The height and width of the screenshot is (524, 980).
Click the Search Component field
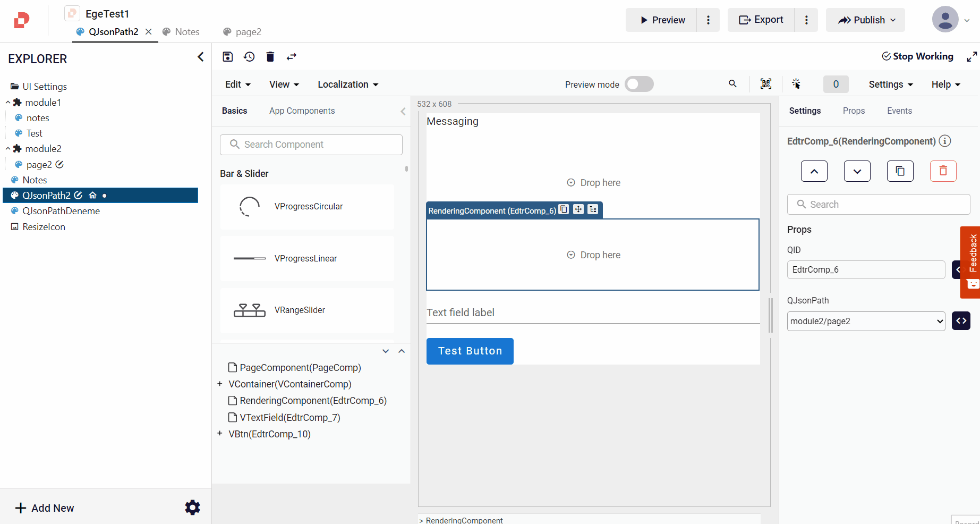click(311, 145)
